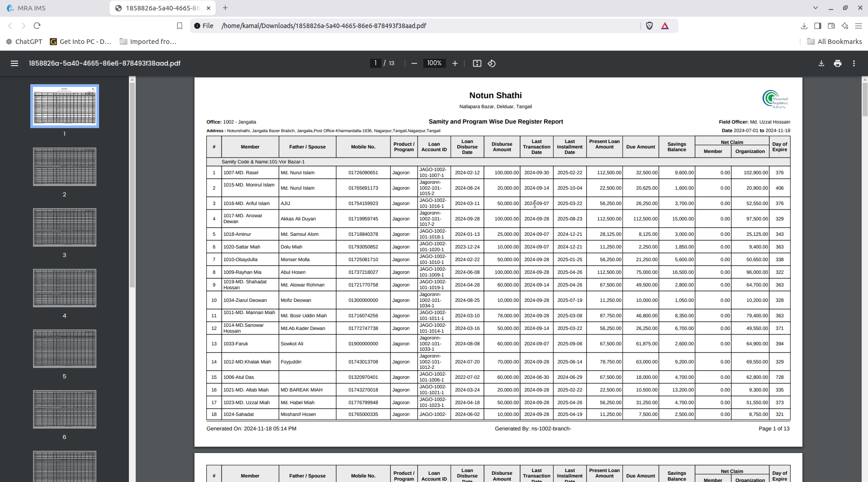Rotate the document counterclockwise
The width and height of the screenshot is (868, 482).
(x=492, y=63)
